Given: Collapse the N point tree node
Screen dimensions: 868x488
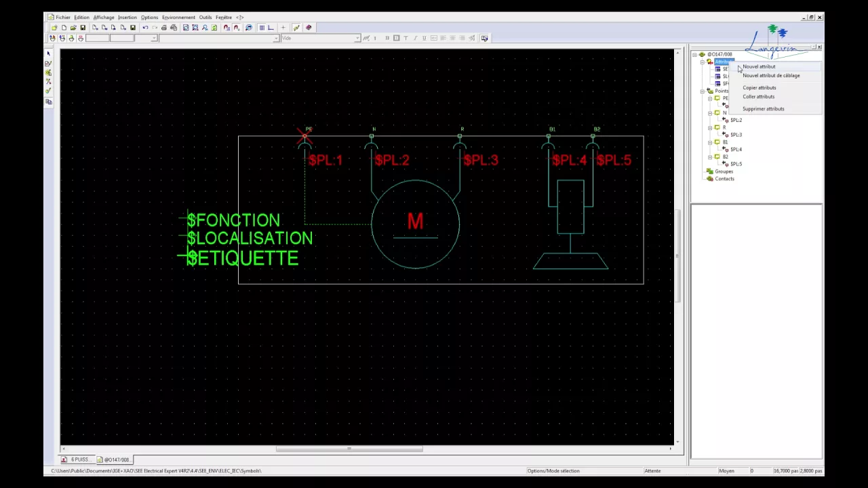Looking at the screenshot, I should (710, 113).
